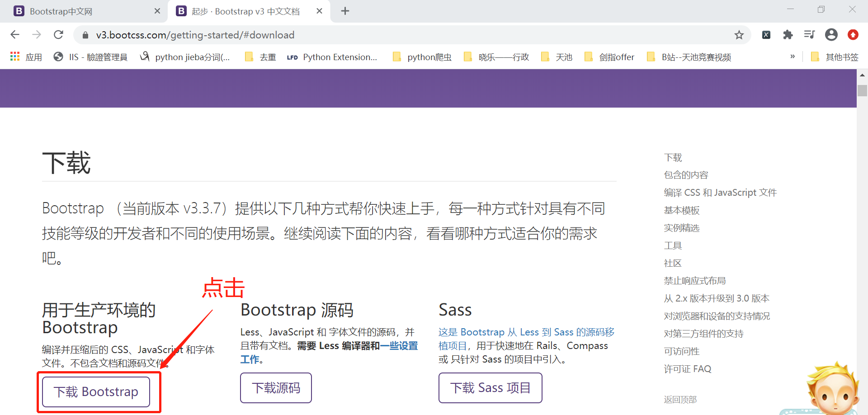The height and width of the screenshot is (415, 868).
Task: Go to 工具 in sidebar nav
Action: [673, 246]
